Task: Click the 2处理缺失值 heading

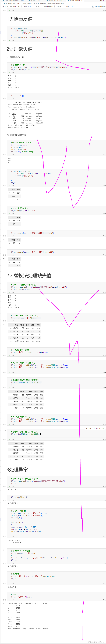Action: 20,49
